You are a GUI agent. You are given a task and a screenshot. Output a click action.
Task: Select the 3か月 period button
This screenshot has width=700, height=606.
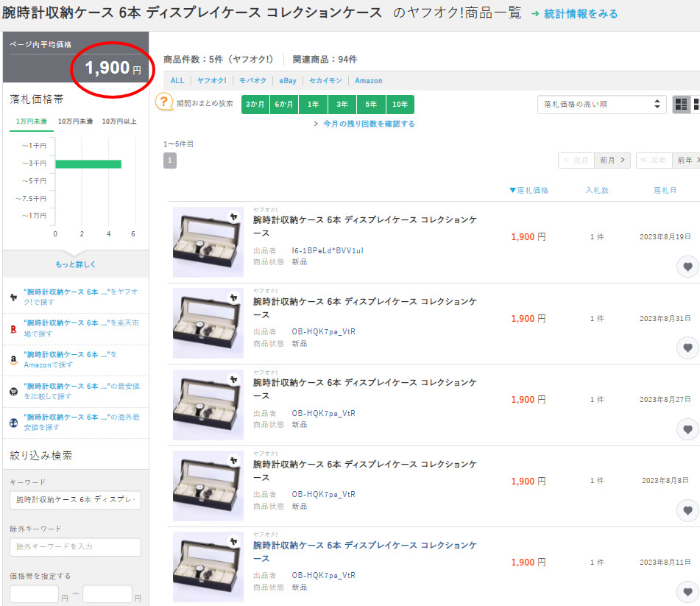[255, 105]
